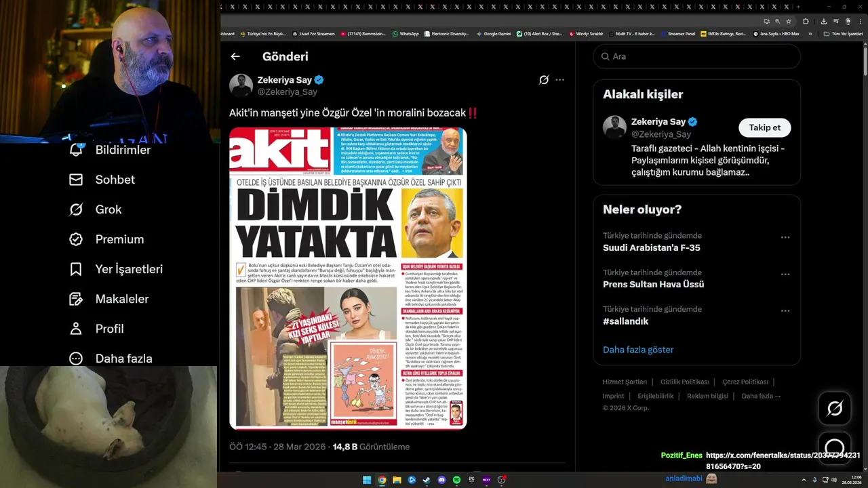Open Google Gemini bookmark

coord(494,34)
